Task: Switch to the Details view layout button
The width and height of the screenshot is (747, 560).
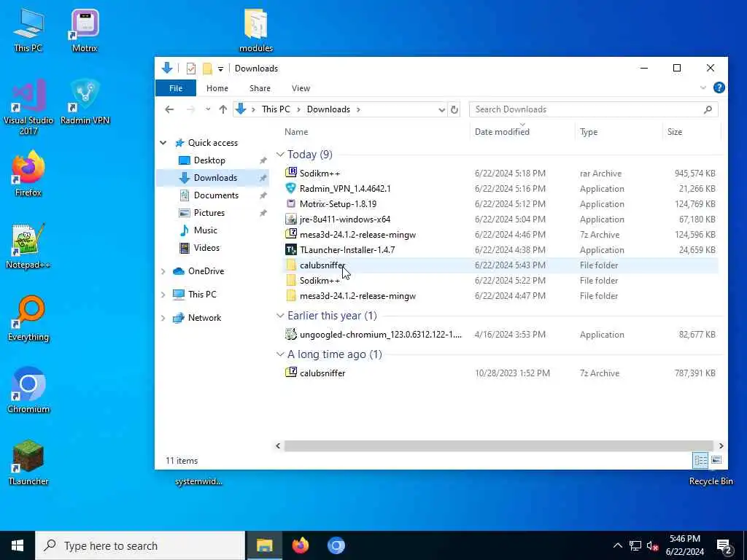Action: [x=700, y=461]
